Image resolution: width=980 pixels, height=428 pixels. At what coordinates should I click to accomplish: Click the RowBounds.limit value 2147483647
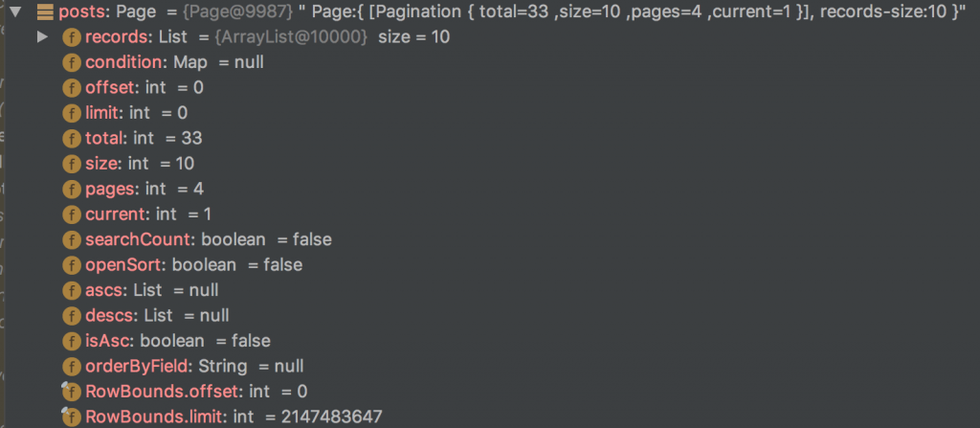tap(331, 417)
